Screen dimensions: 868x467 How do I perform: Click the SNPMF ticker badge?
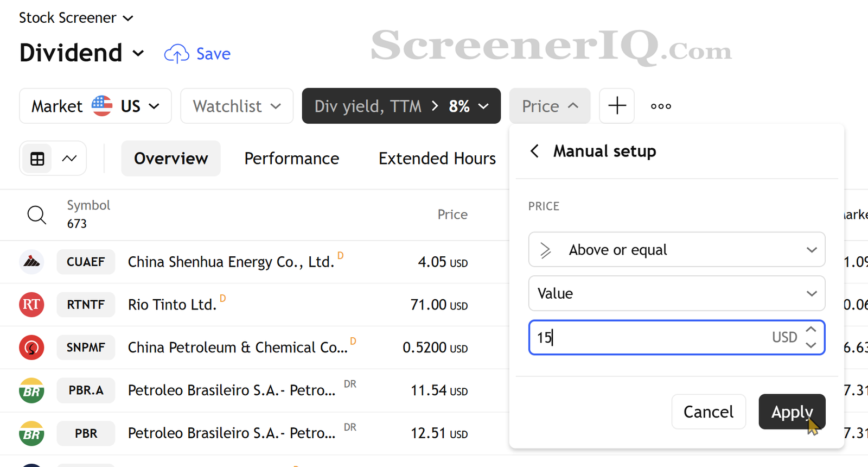(x=86, y=348)
